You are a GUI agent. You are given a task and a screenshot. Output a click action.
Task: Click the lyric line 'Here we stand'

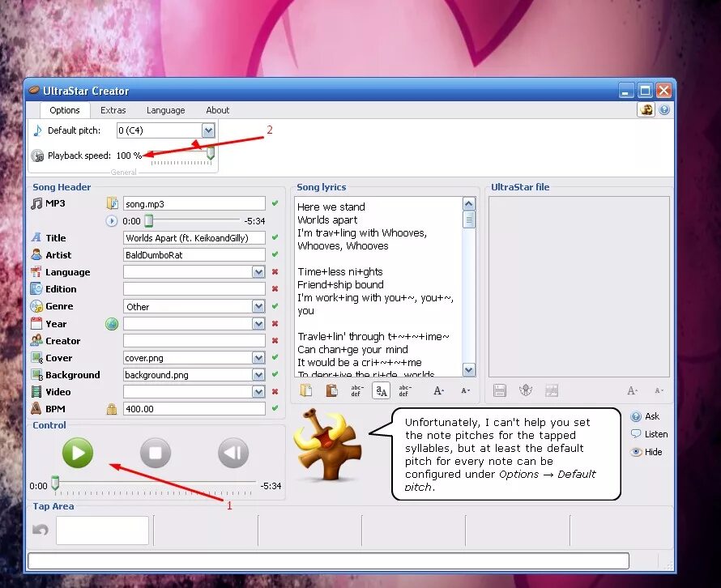331,207
